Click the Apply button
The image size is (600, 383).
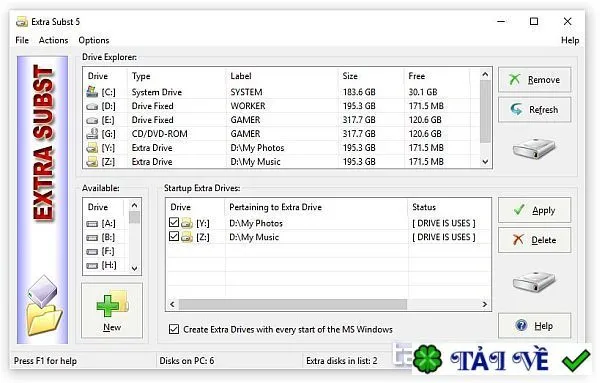535,210
